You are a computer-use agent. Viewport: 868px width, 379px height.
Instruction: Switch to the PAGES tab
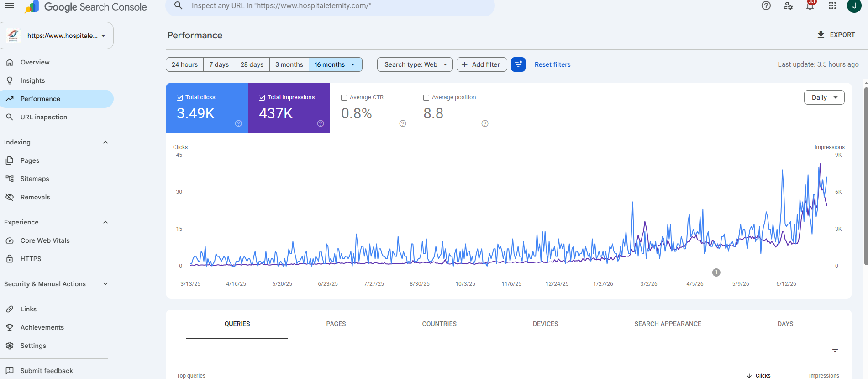tap(336, 324)
